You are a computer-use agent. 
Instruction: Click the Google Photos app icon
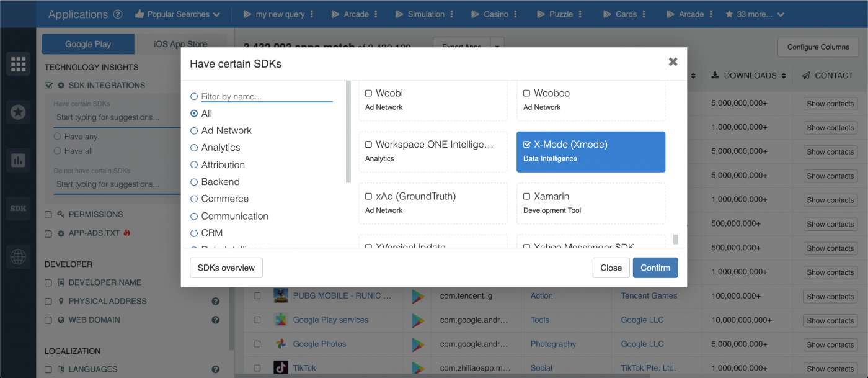[x=281, y=344]
